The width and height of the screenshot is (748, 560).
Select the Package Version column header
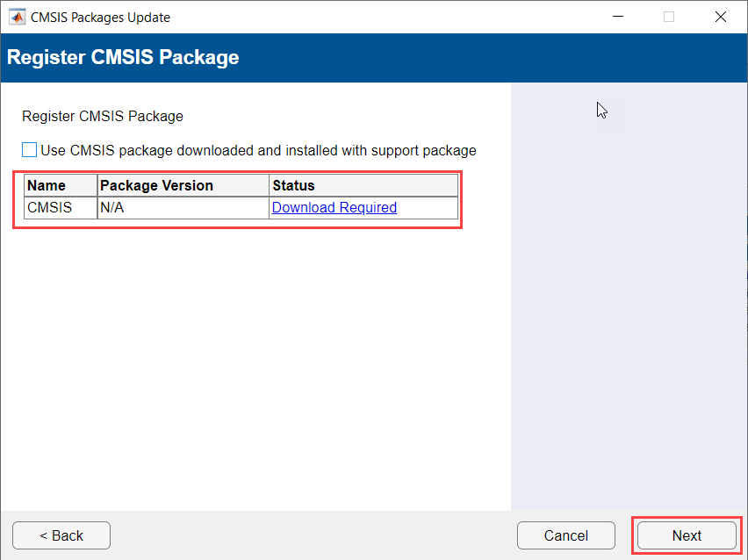tap(183, 185)
